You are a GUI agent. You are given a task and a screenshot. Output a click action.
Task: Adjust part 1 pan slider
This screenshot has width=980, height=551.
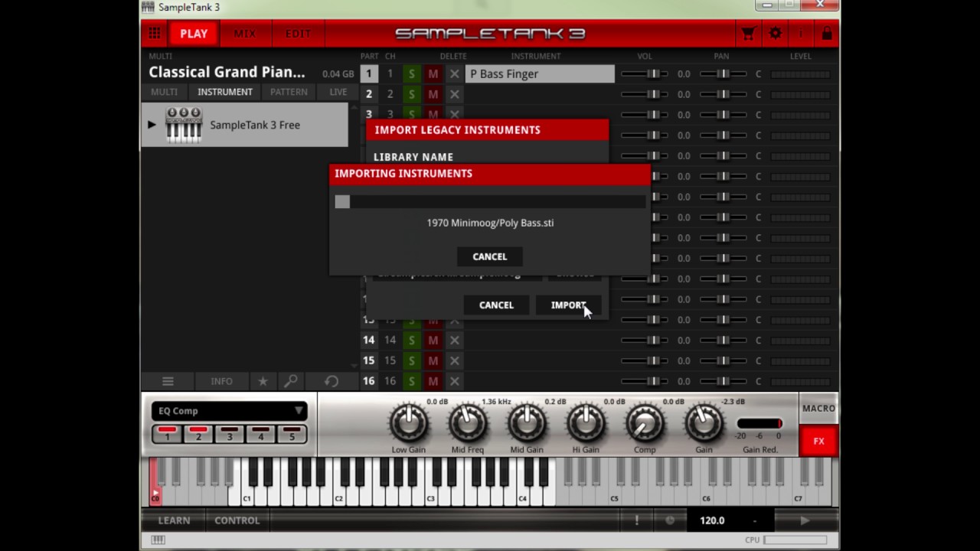pos(723,74)
